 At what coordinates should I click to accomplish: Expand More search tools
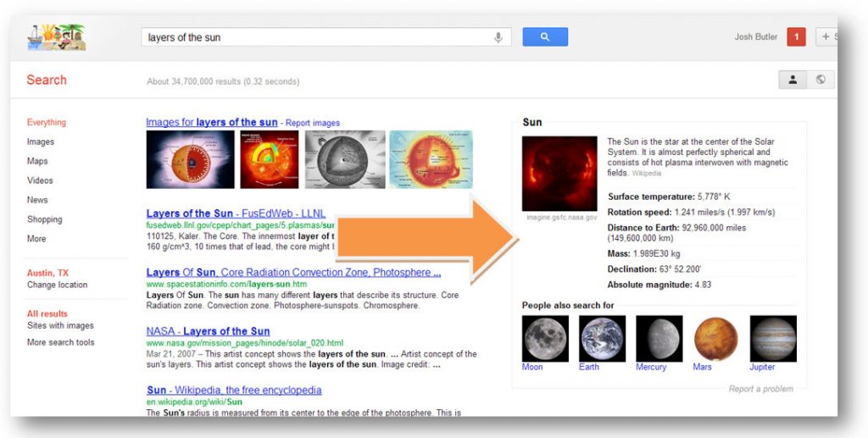pyautogui.click(x=60, y=342)
